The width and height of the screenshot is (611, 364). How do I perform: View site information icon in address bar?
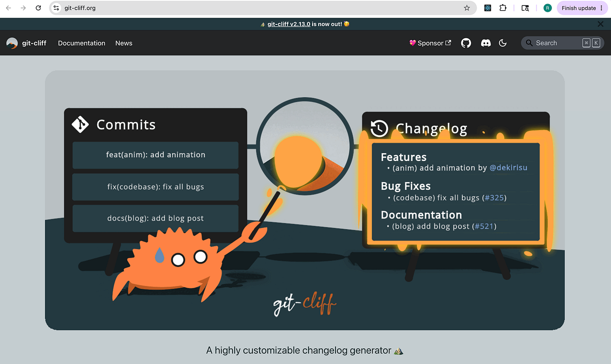[57, 8]
